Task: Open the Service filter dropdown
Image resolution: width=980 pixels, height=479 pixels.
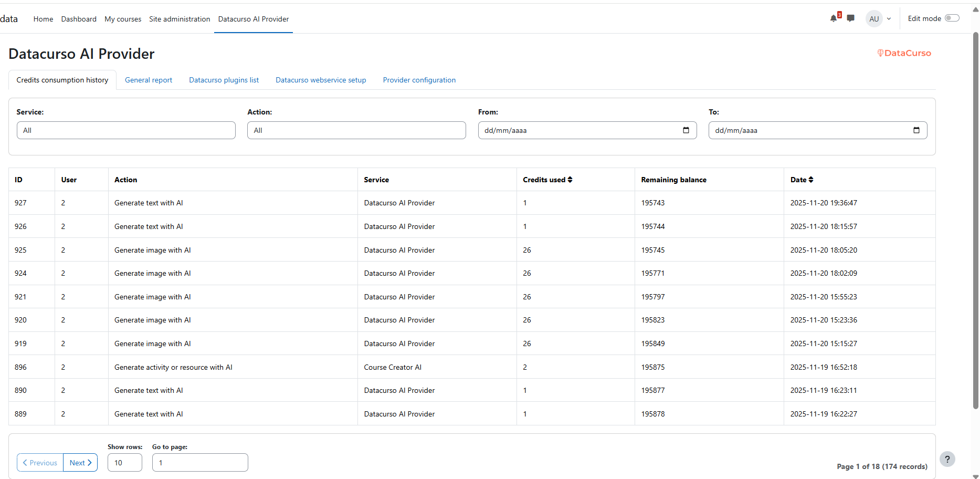Action: pyautogui.click(x=126, y=130)
